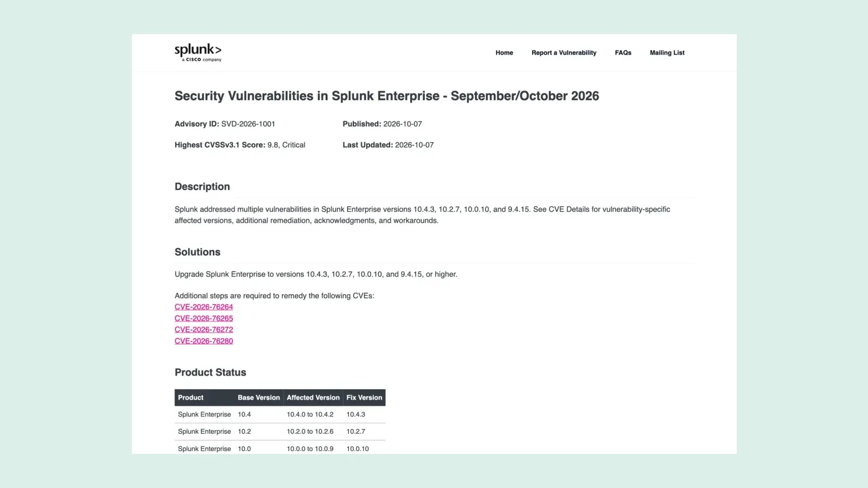Click Splunk Enterprise in the 10.4 row

click(205, 414)
